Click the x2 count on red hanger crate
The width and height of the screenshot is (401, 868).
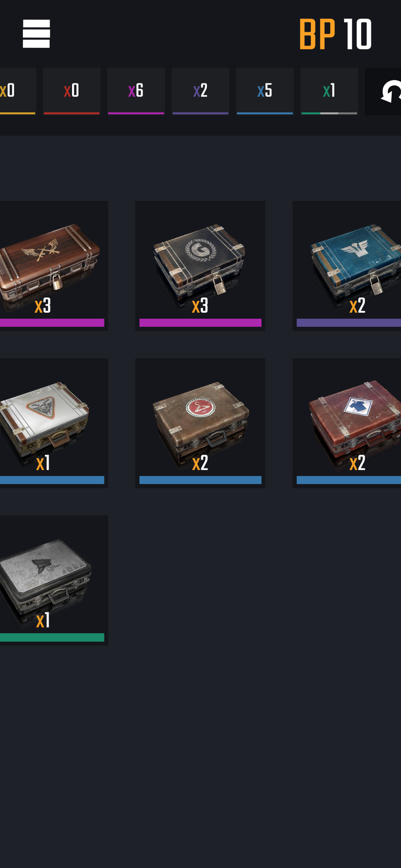[200, 463]
